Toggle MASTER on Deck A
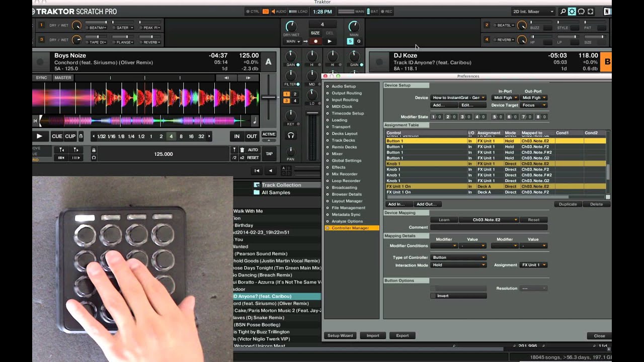This screenshot has width=644, height=362. tap(63, 78)
